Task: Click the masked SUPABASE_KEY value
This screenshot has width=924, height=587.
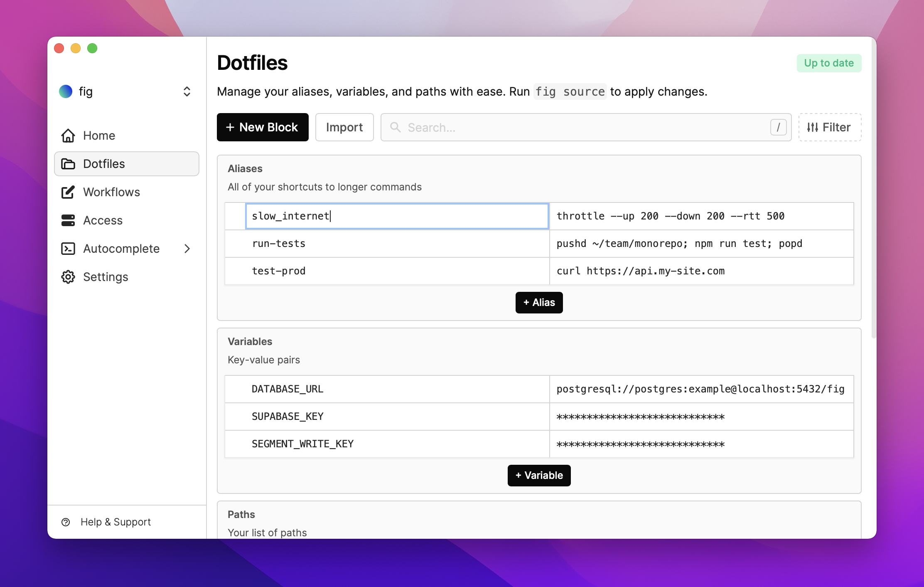Action: [x=701, y=417]
